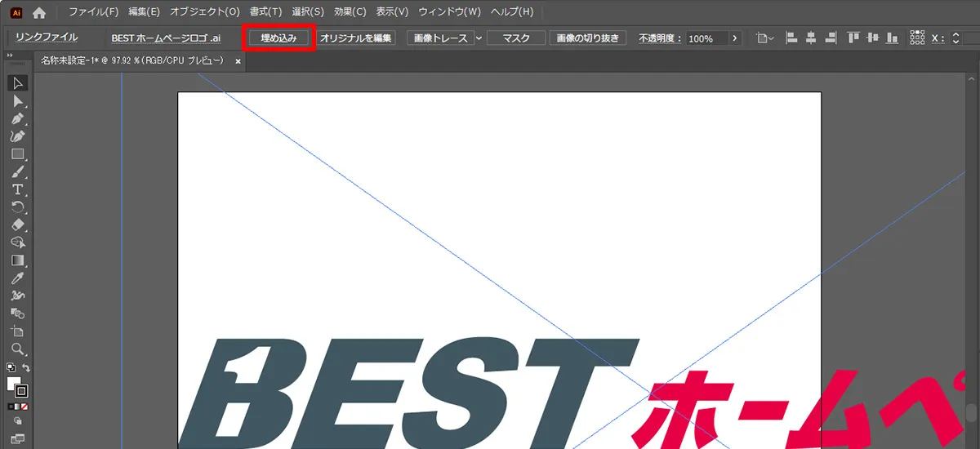Image resolution: width=980 pixels, height=449 pixels.
Task: Open the オブジェクト(O) menu
Action: pyautogui.click(x=205, y=12)
